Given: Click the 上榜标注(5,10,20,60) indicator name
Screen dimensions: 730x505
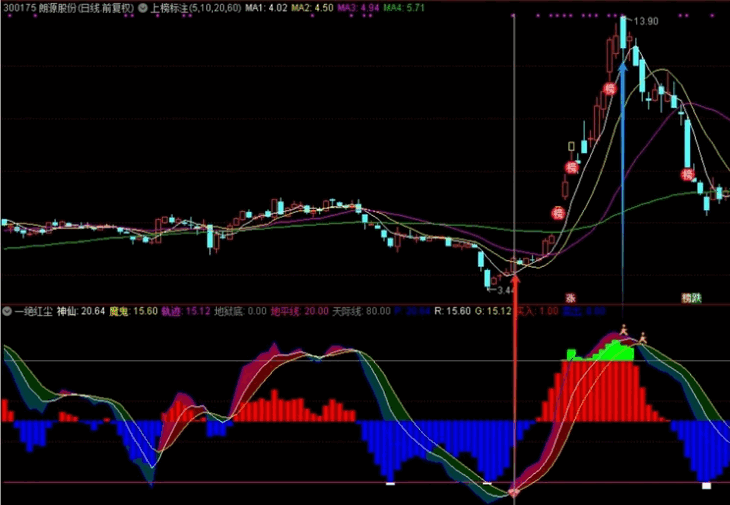Looking at the screenshot, I should coord(196,8).
